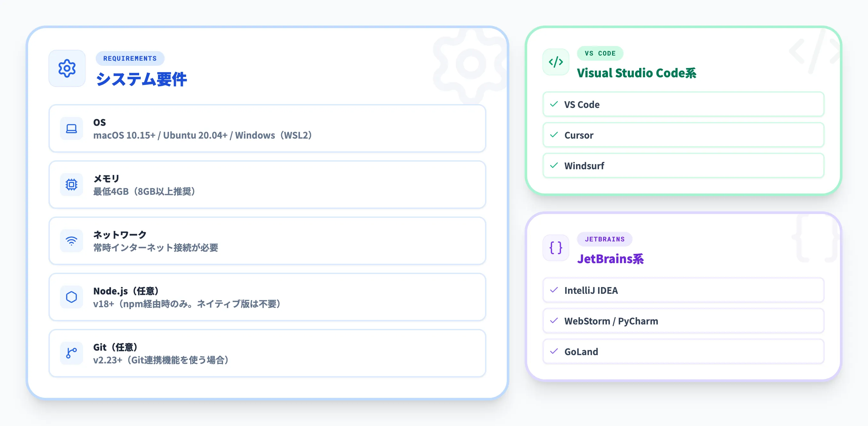868x426 pixels.
Task: Click the REQUIREMENTS badge label
Action: click(130, 58)
